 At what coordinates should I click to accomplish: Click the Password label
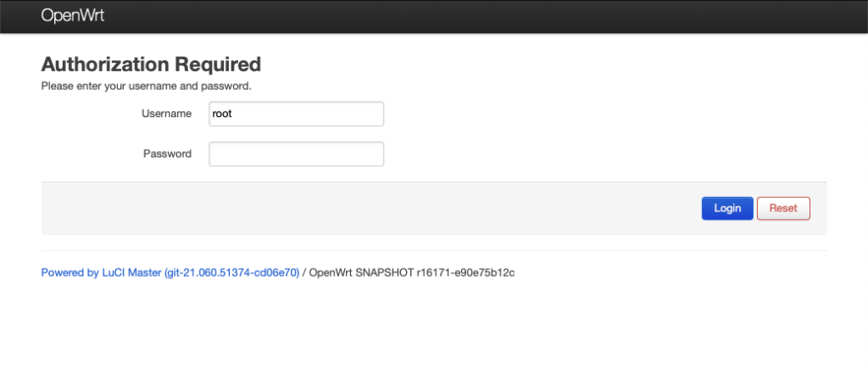coord(167,154)
